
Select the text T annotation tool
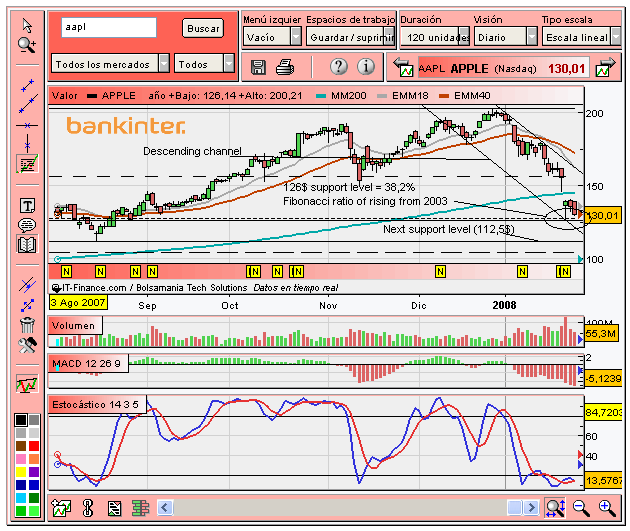click(27, 205)
